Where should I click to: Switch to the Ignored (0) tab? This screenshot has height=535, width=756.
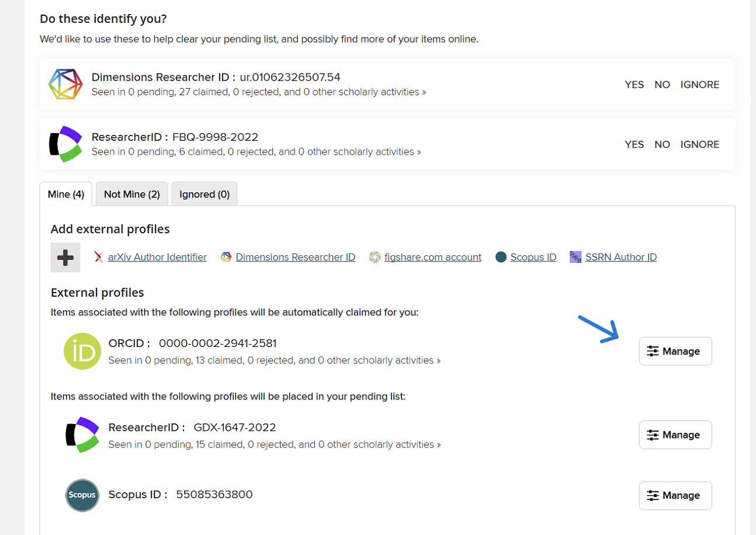[204, 194]
